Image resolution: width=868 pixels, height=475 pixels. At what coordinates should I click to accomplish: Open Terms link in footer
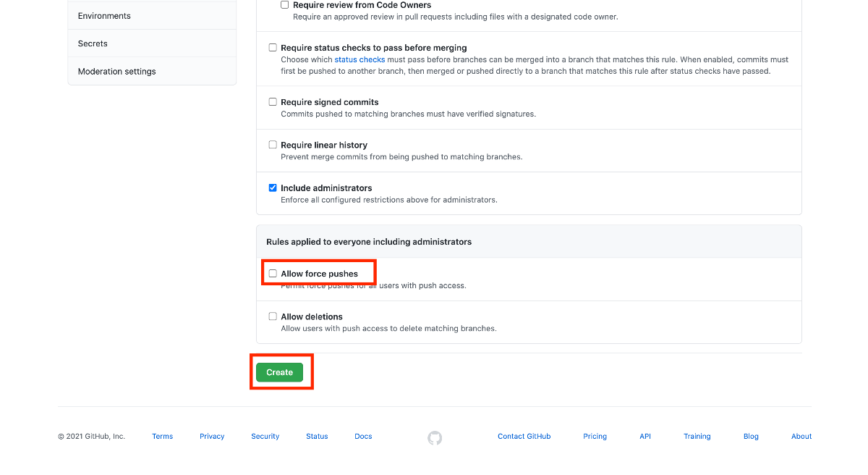click(163, 437)
